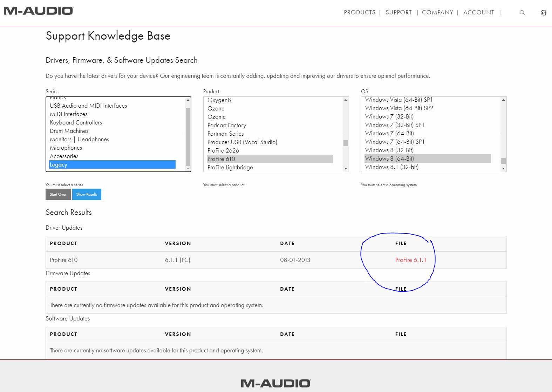Click the OS list scrollbar thumb

[x=504, y=161]
